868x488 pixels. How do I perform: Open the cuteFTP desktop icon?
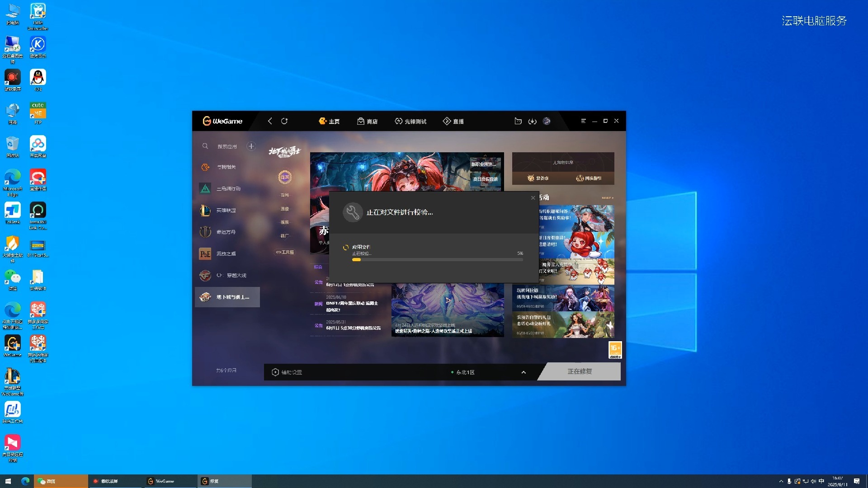pos(38,113)
